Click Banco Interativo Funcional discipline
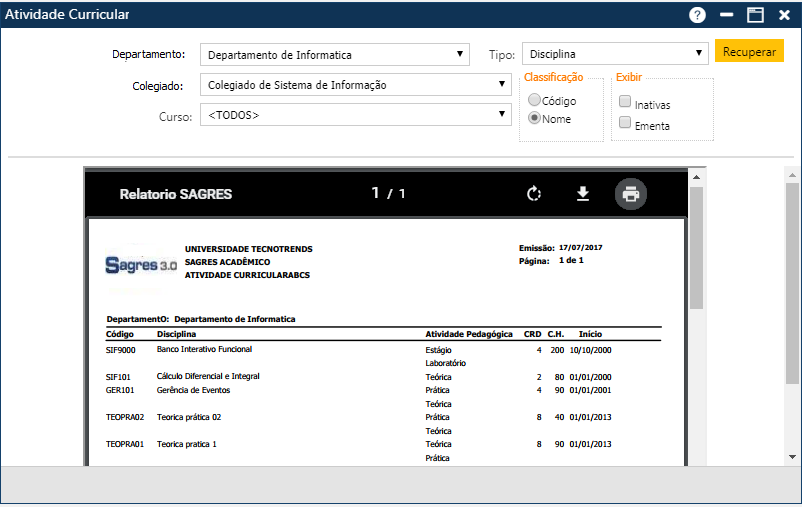The width and height of the screenshot is (802, 507). [204, 349]
